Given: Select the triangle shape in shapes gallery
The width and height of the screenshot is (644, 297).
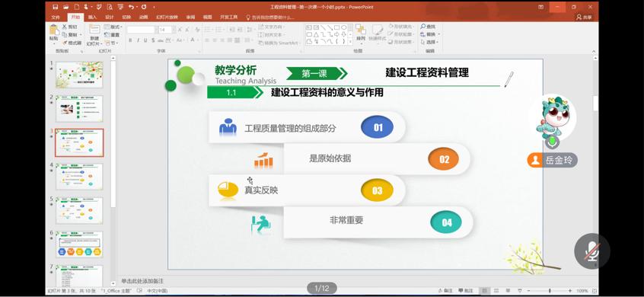Looking at the screenshot, I should coord(316,34).
